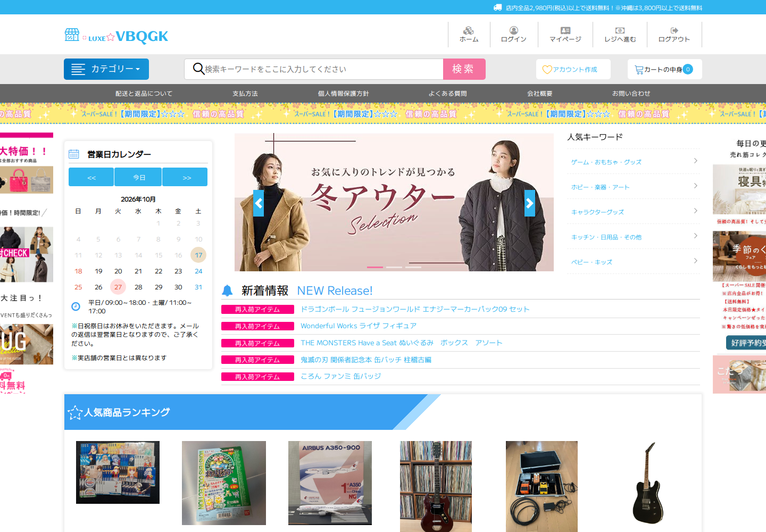Image resolution: width=766 pixels, height=532 pixels.
Task: Open the ログイン login icon
Action: pos(514,30)
